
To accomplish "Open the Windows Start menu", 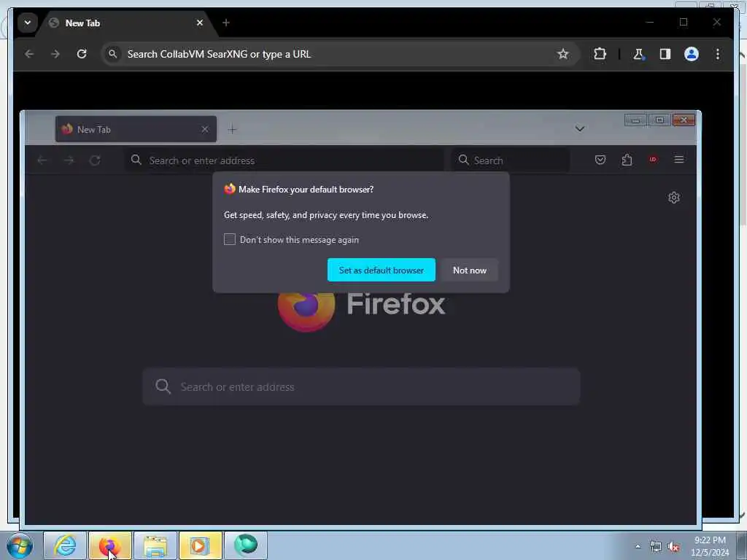I will click(20, 545).
